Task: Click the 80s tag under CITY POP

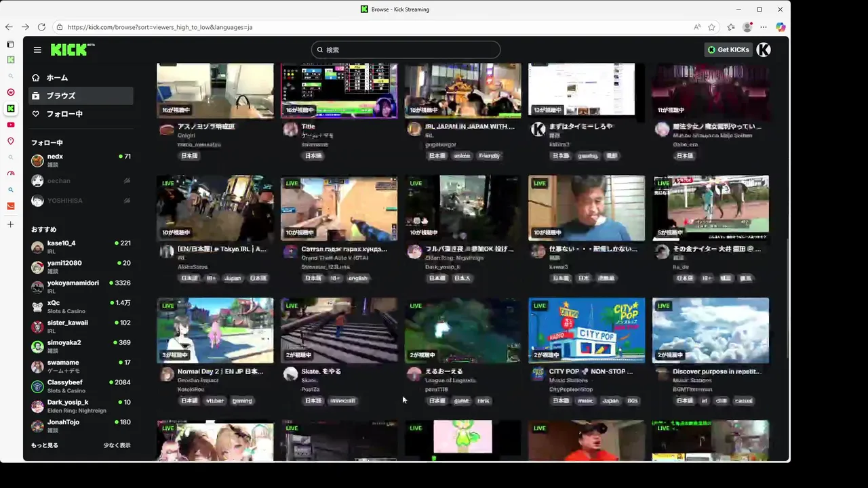Action: 633,401
